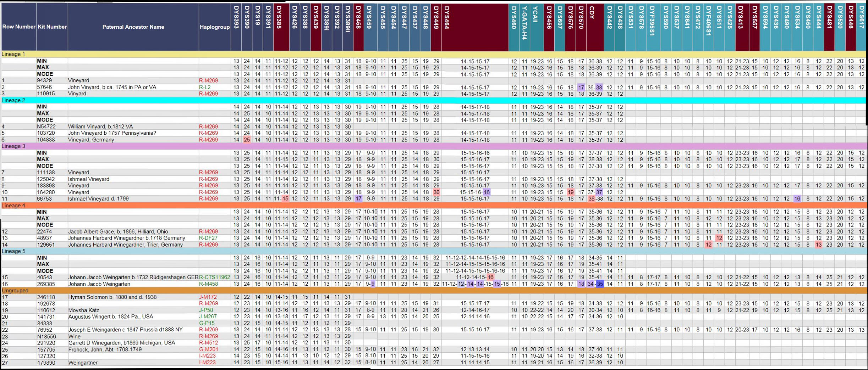Viewport: 868px width, 370px height.
Task: Click the DYS464 column header
Action: point(475,27)
